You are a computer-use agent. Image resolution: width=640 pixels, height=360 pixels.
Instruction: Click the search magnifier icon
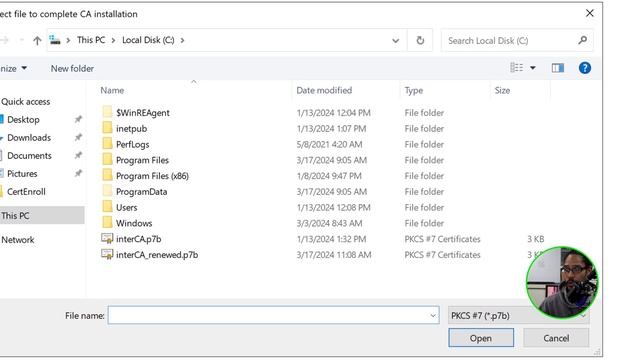pyautogui.click(x=582, y=40)
